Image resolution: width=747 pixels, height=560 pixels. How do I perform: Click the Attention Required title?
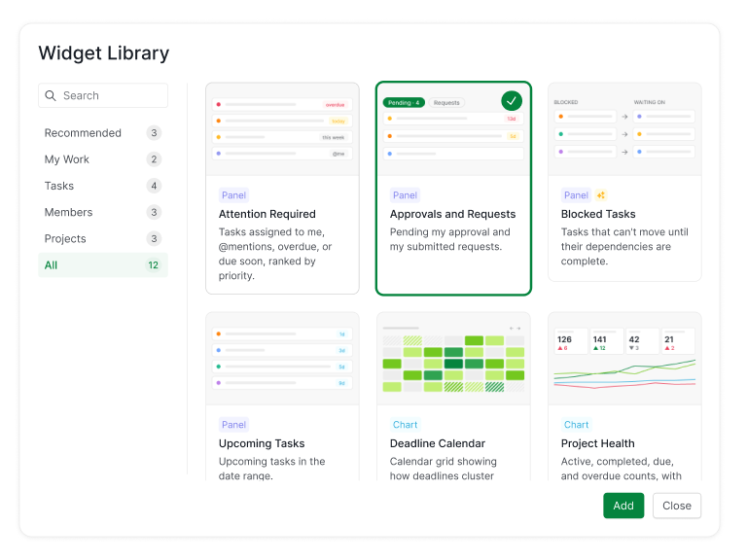click(267, 214)
